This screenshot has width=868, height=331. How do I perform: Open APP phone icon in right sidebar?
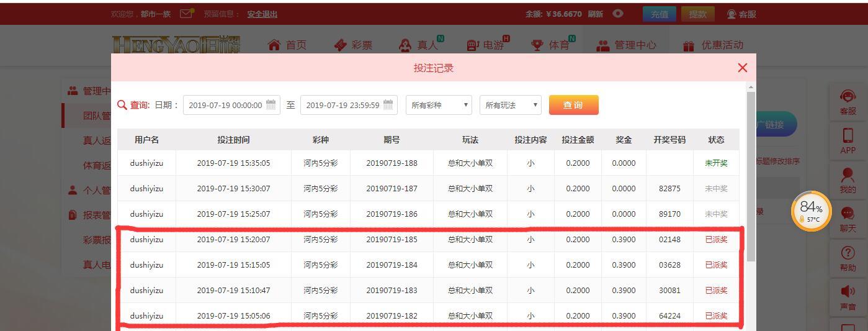(848, 142)
